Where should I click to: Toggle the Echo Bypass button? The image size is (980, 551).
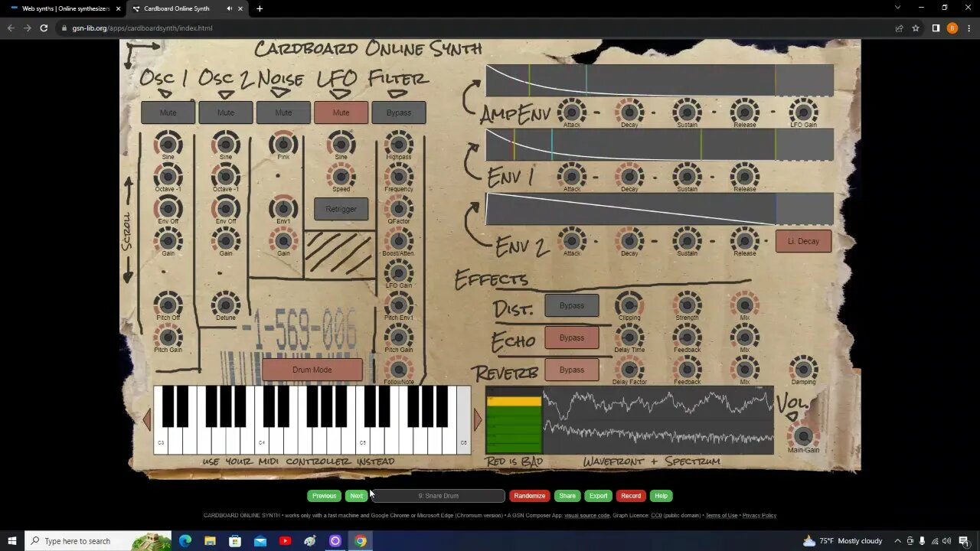pyautogui.click(x=572, y=337)
